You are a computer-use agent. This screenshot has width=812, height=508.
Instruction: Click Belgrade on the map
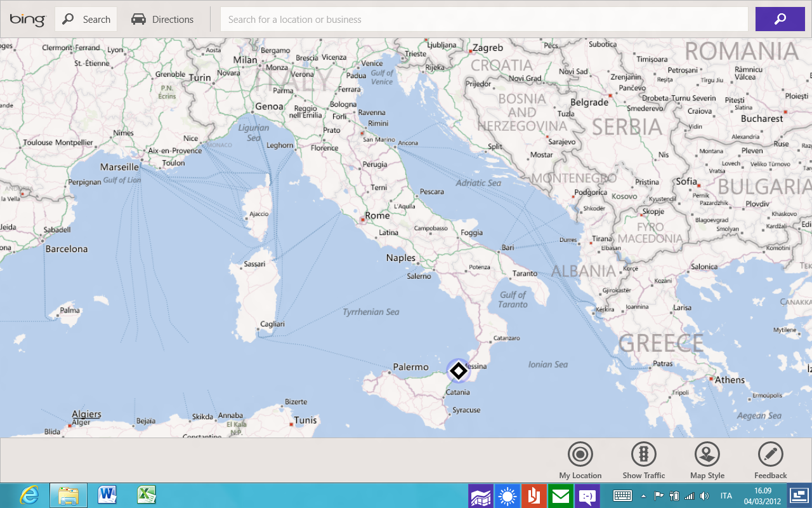(589, 102)
